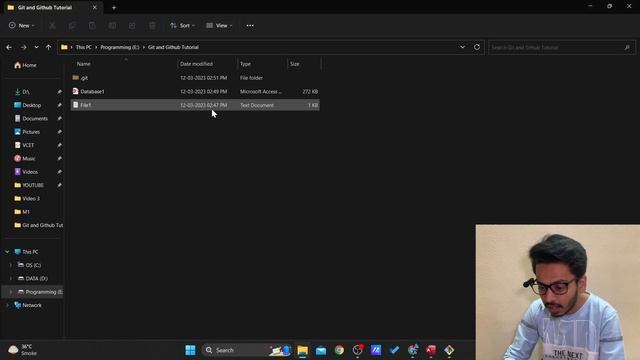The image size is (640, 360).
Task: Open the Windows Start menu
Action: coord(190,350)
